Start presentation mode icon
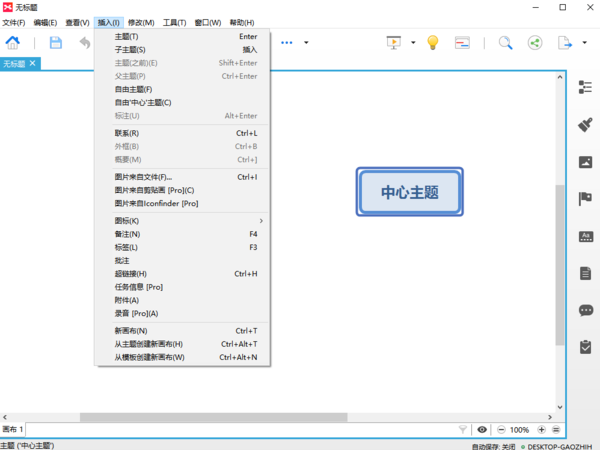The width and height of the screenshot is (600, 450). coord(394,42)
